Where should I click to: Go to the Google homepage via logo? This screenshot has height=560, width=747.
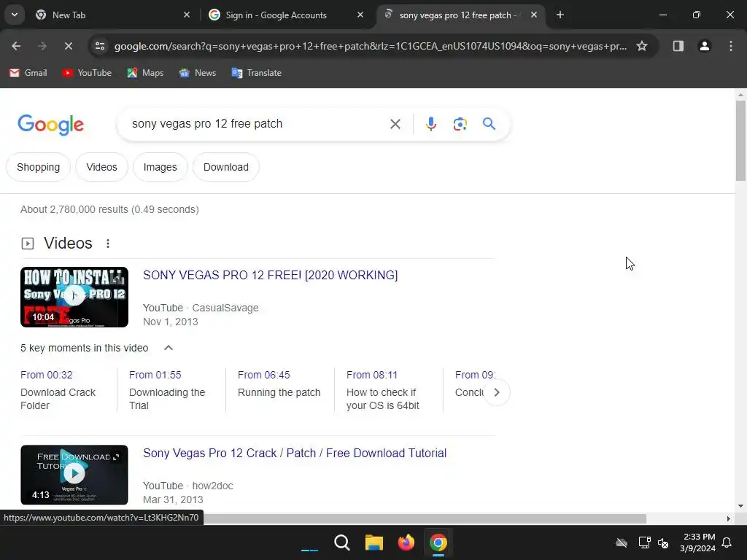[x=50, y=125]
